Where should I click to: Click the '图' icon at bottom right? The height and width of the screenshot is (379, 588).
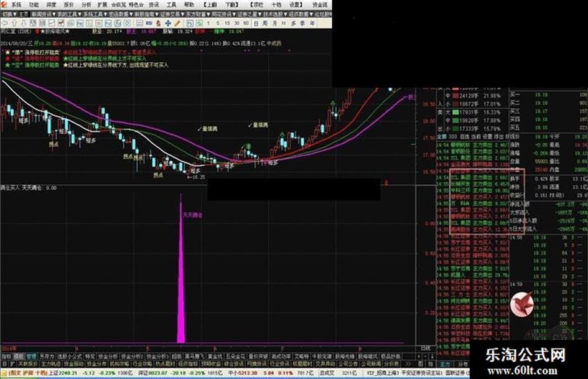(x=421, y=364)
